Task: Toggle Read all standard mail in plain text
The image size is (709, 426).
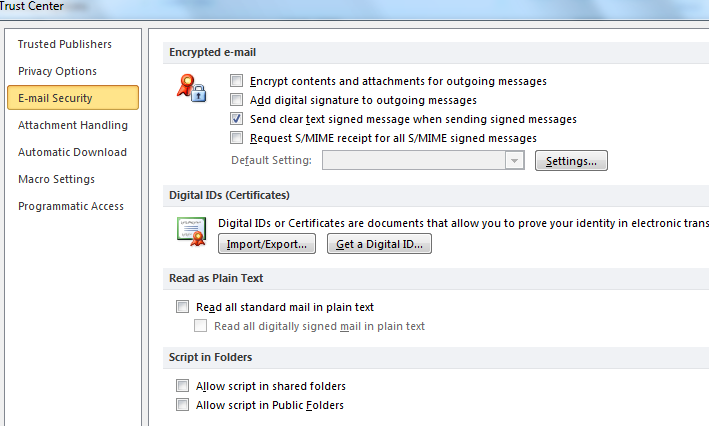Action: 182,307
